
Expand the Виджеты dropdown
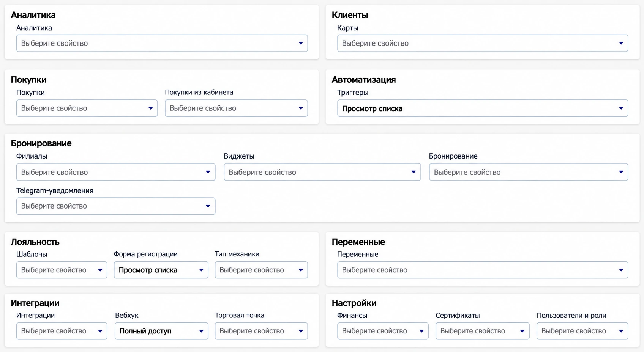tap(322, 172)
